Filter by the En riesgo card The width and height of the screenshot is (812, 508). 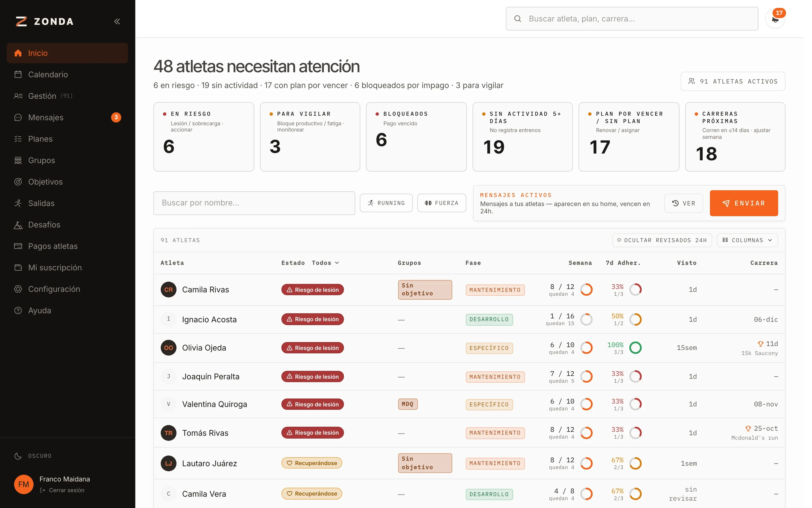[204, 137]
